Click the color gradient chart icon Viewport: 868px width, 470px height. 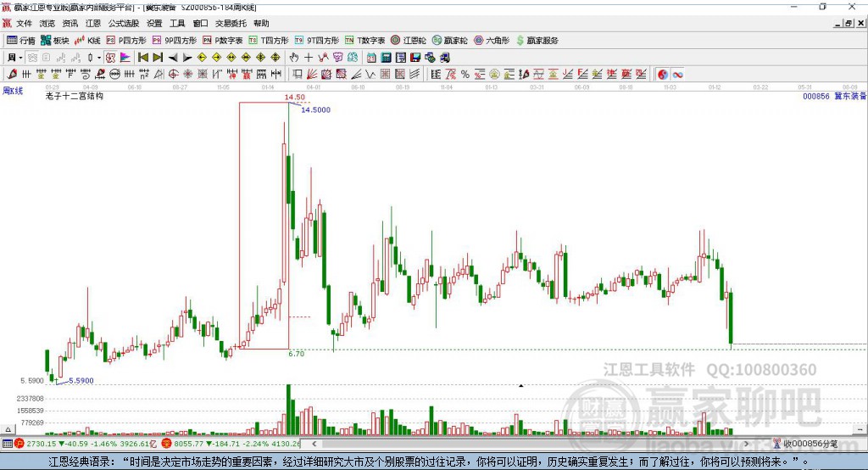[125, 58]
